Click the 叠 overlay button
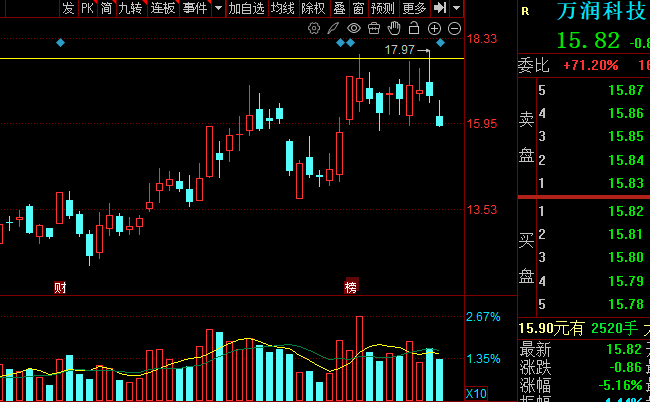 (340, 8)
